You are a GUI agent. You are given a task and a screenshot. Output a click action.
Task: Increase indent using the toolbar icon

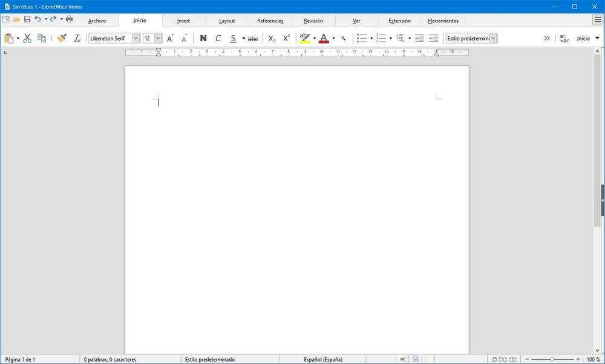click(419, 38)
